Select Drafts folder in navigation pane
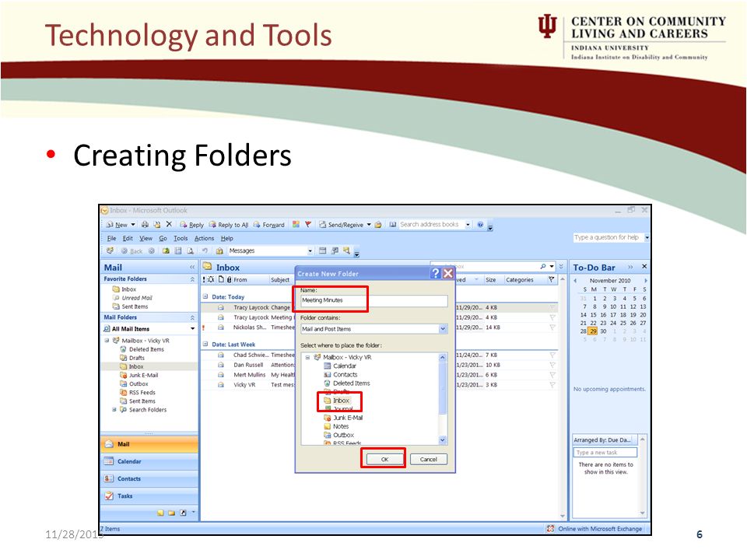Screen dimensions: 747x560 tap(132, 358)
